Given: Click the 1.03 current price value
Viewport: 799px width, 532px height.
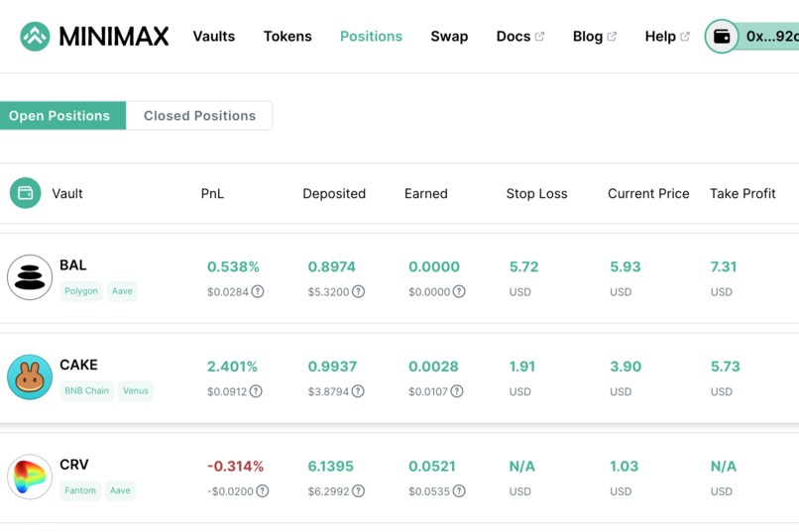Looking at the screenshot, I should [x=625, y=467].
